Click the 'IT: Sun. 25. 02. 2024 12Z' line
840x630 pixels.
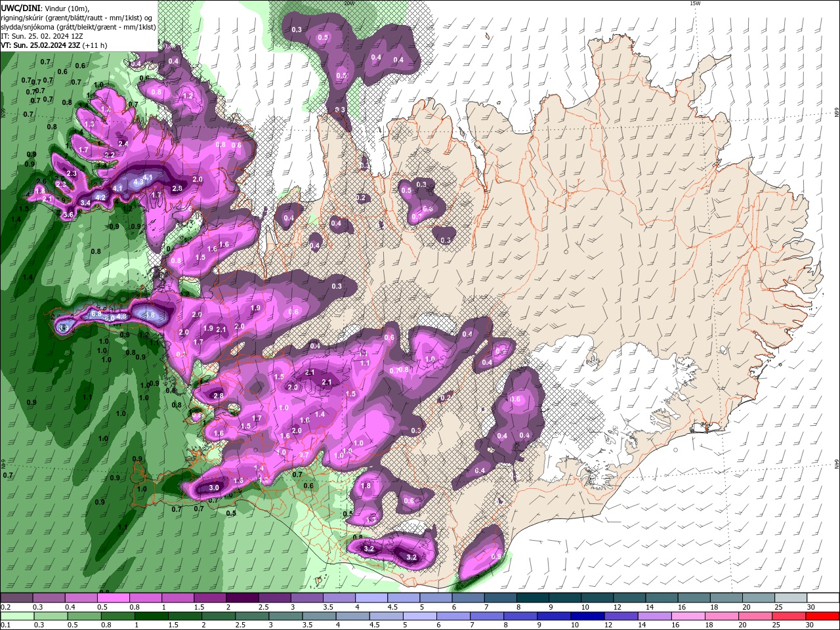pyautogui.click(x=43, y=36)
